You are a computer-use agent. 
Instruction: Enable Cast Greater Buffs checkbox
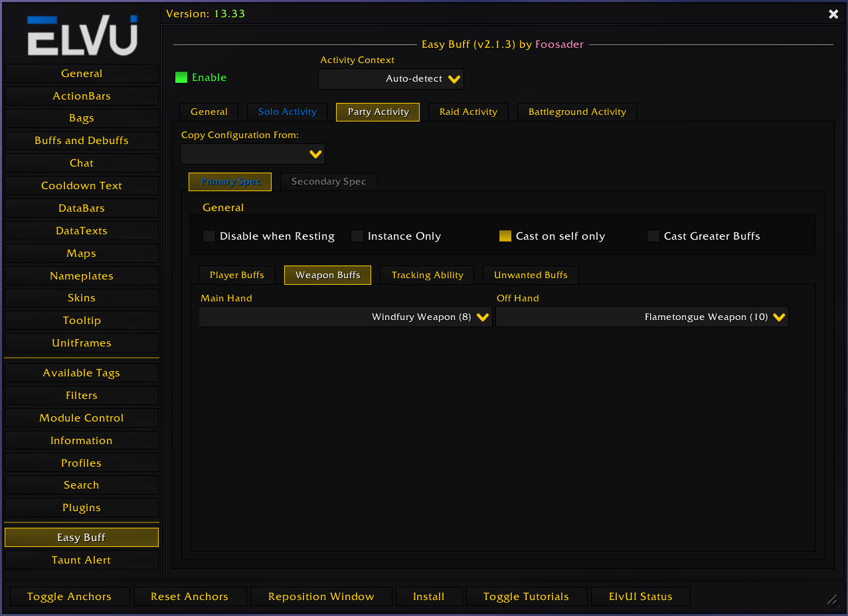coord(653,236)
